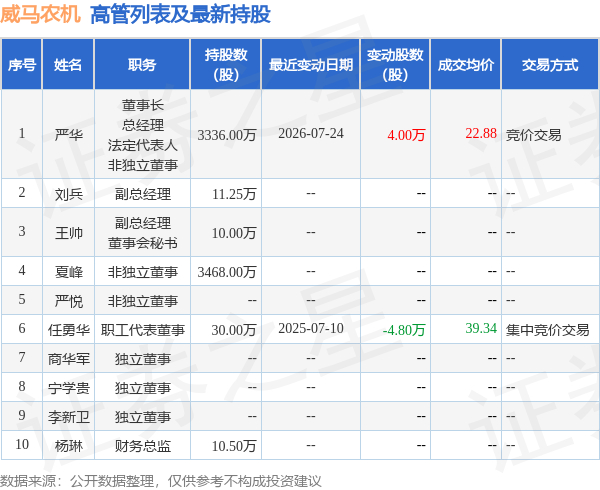Click 刘兵's 副总经理 position cell

143,194
